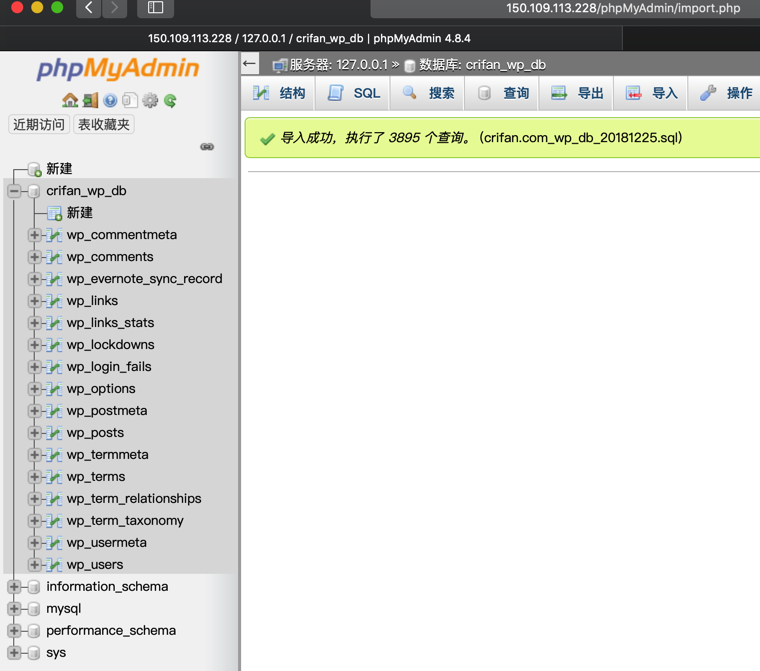The image size is (760, 671).
Task: Open the phpMyAdmin documentation help icon
Action: (110, 100)
